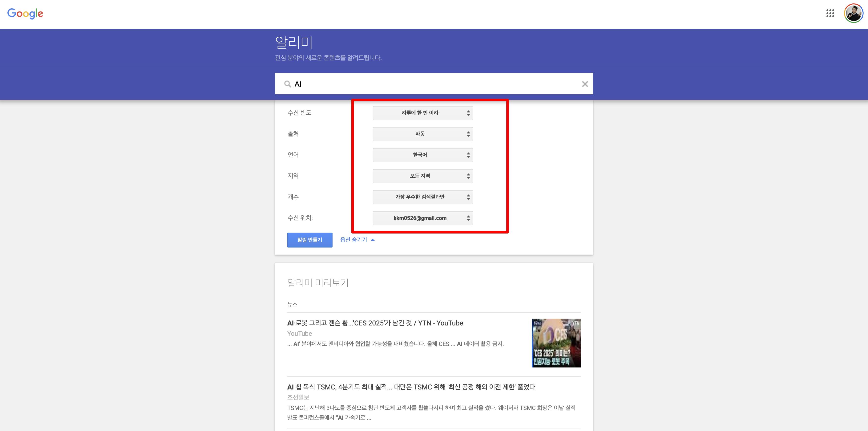Click the TSMC article snippet text
Image resolution: width=868 pixels, height=431 pixels.
(431, 412)
